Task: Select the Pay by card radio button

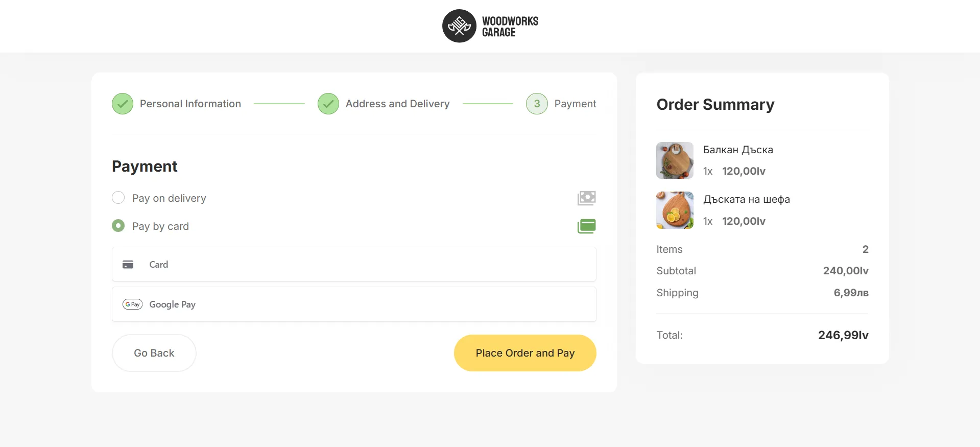Action: pos(118,226)
